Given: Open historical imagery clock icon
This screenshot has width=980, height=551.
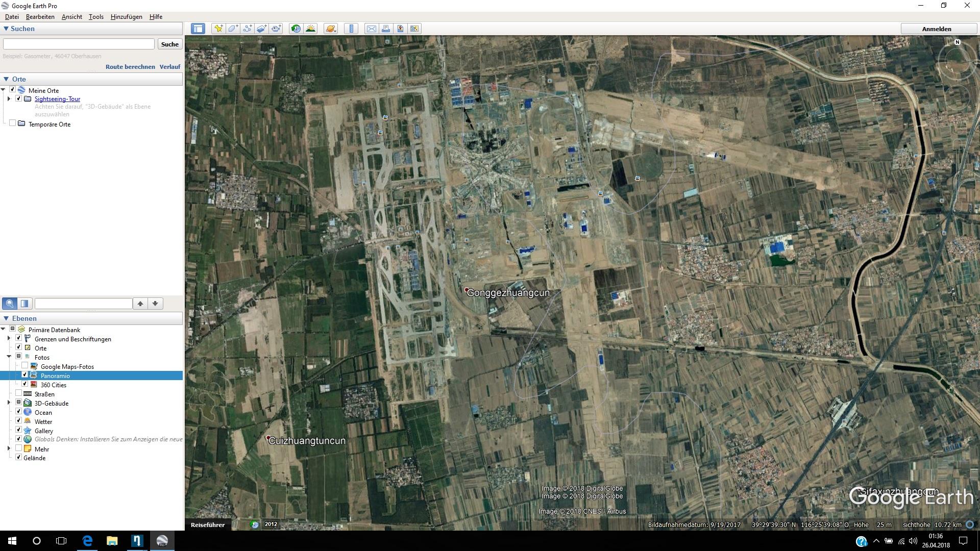Looking at the screenshot, I should click(x=296, y=29).
